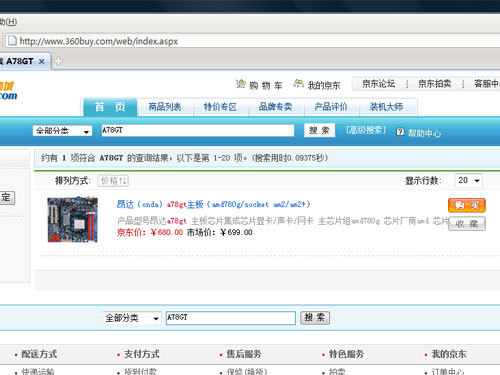Screen dimensions: 500x375
Task: Open the 我的京东 link at top
Action: coord(324,86)
